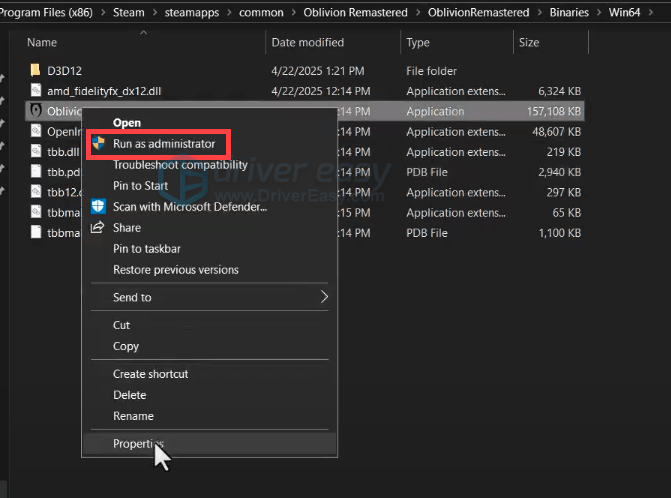Sort files by Size column header
Image resolution: width=671 pixels, height=498 pixels.
(x=528, y=43)
